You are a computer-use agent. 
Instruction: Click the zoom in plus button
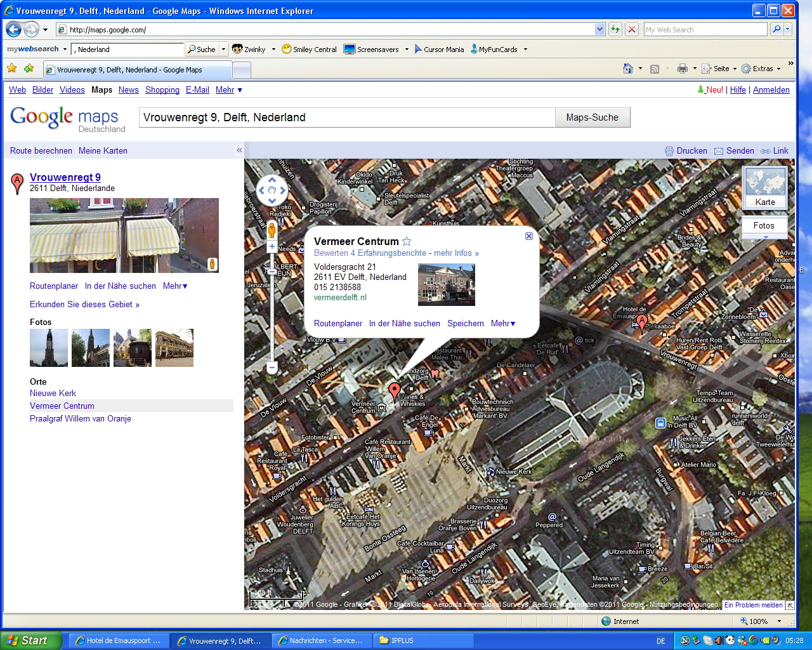tap(272, 246)
